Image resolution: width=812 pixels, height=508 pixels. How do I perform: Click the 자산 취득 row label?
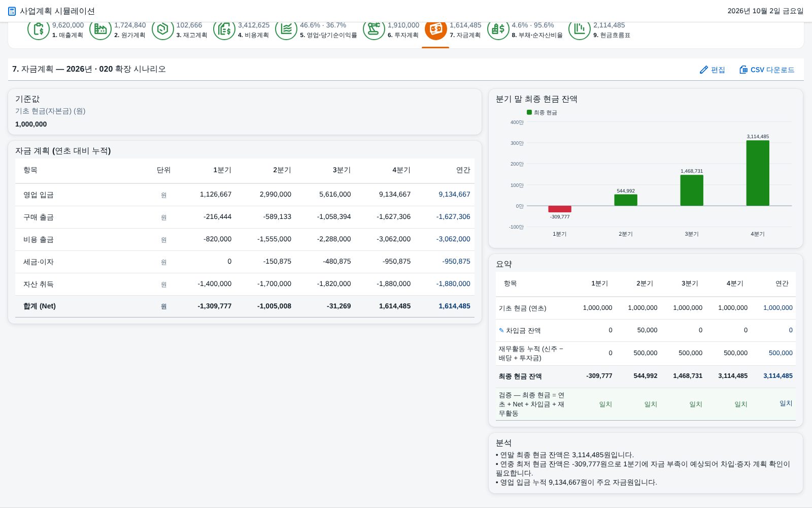(x=39, y=284)
